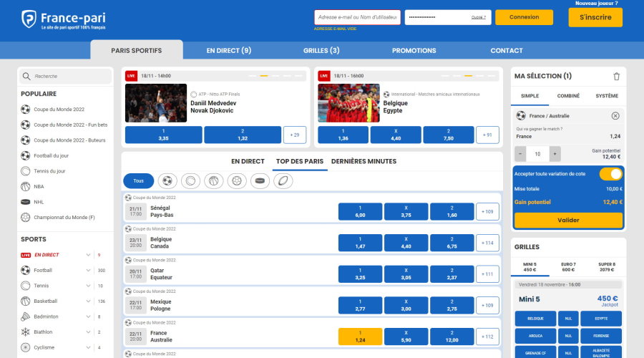Click the France-pari shield logo
This screenshot has height=358, width=644.
[x=29, y=19]
